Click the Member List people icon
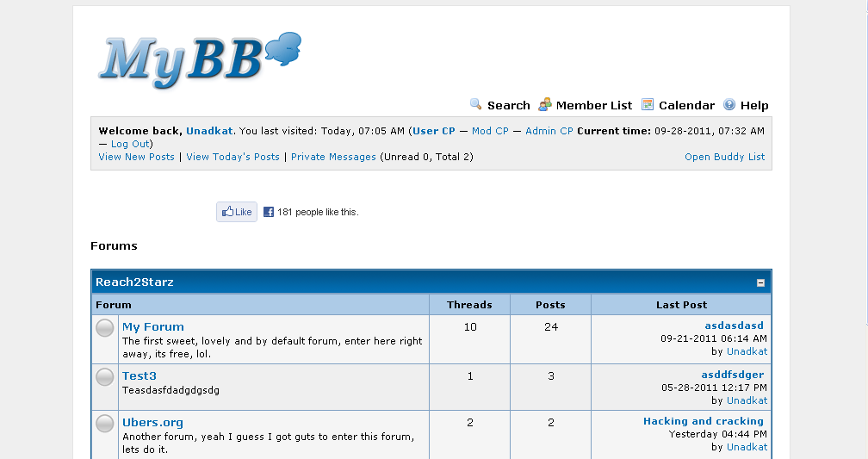The width and height of the screenshot is (868, 459). pos(545,104)
